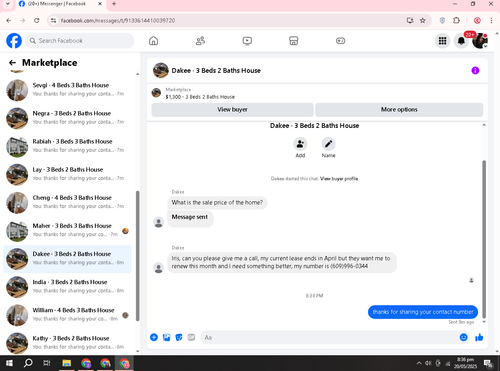Open the Friends icon in top navigation
Viewport: 500px width, 371px height.
[200, 41]
